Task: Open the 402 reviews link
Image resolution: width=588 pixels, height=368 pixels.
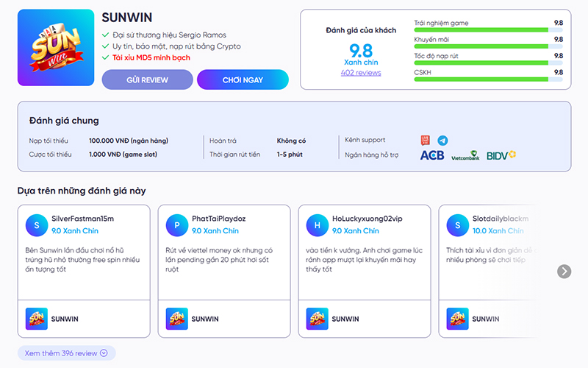Action: (x=361, y=72)
